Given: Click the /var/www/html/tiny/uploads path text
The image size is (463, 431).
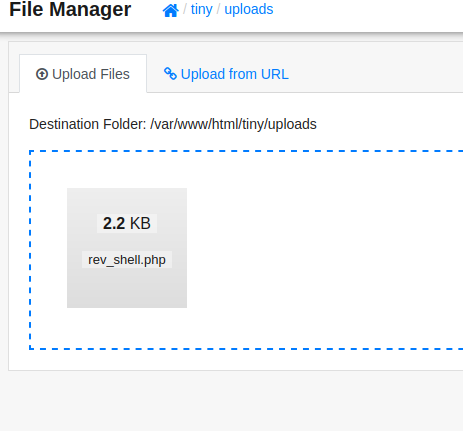Looking at the screenshot, I should [x=233, y=124].
